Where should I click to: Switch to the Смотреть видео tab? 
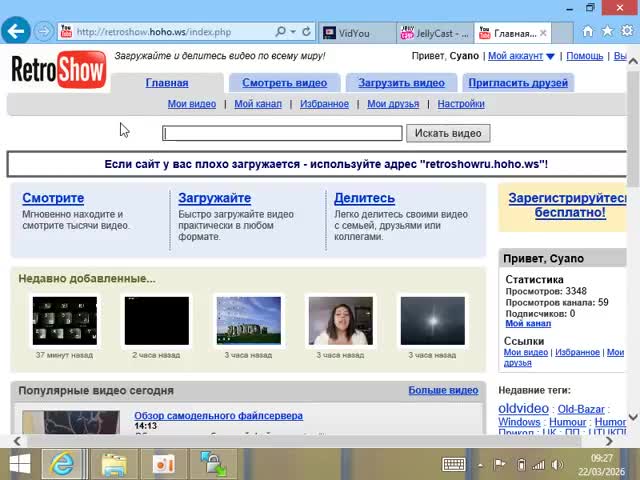point(284,83)
